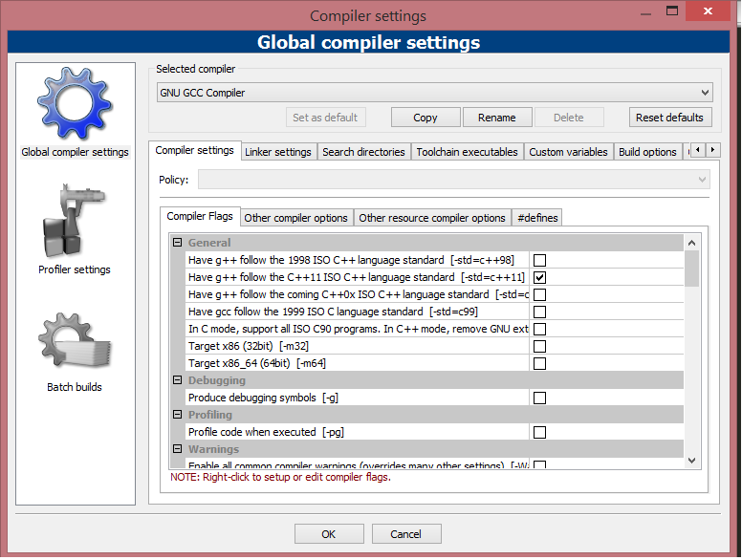Image resolution: width=742 pixels, height=560 pixels.
Task: Click the Rename compiler button
Action: (497, 118)
